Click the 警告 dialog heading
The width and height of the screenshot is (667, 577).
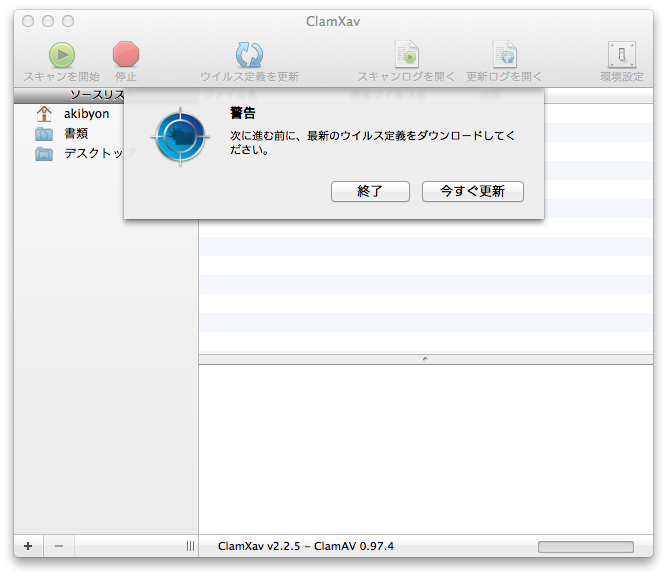pyautogui.click(x=243, y=113)
